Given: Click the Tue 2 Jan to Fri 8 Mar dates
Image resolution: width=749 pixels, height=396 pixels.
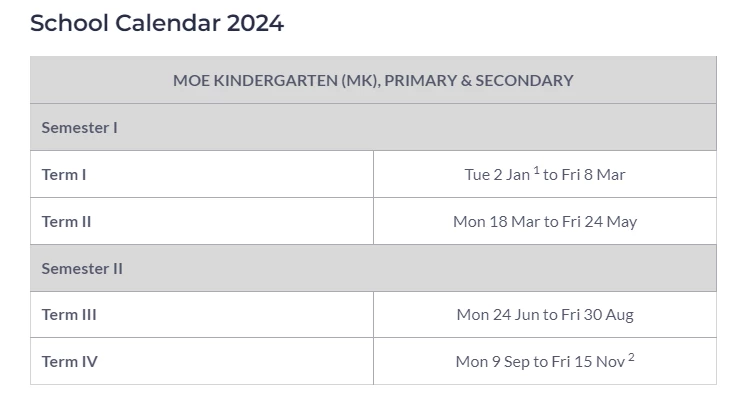Looking at the screenshot, I should tap(545, 174).
